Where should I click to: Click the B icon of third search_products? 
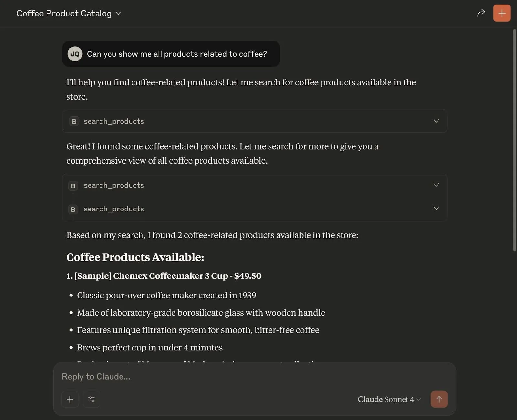[x=73, y=209]
